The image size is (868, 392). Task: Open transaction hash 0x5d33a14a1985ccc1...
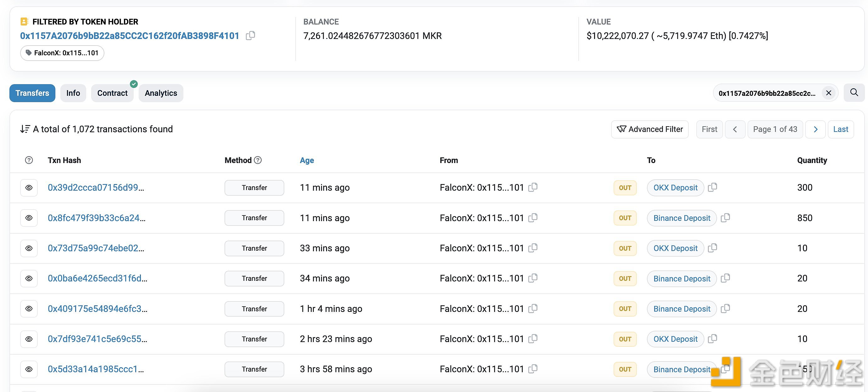point(96,369)
